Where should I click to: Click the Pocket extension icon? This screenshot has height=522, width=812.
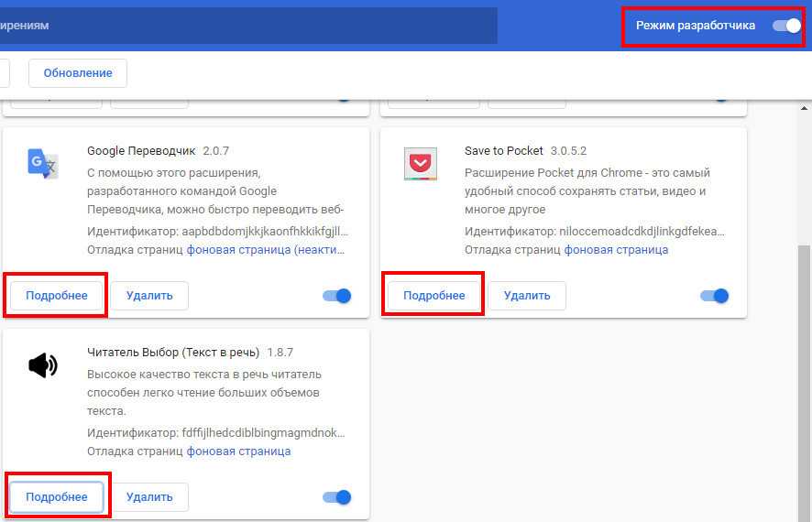(x=420, y=164)
